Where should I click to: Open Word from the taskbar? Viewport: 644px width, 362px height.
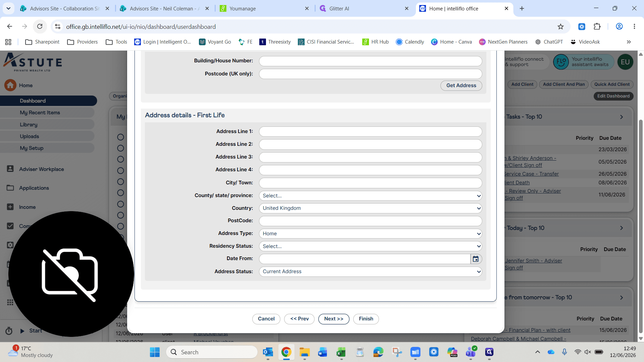click(323, 352)
